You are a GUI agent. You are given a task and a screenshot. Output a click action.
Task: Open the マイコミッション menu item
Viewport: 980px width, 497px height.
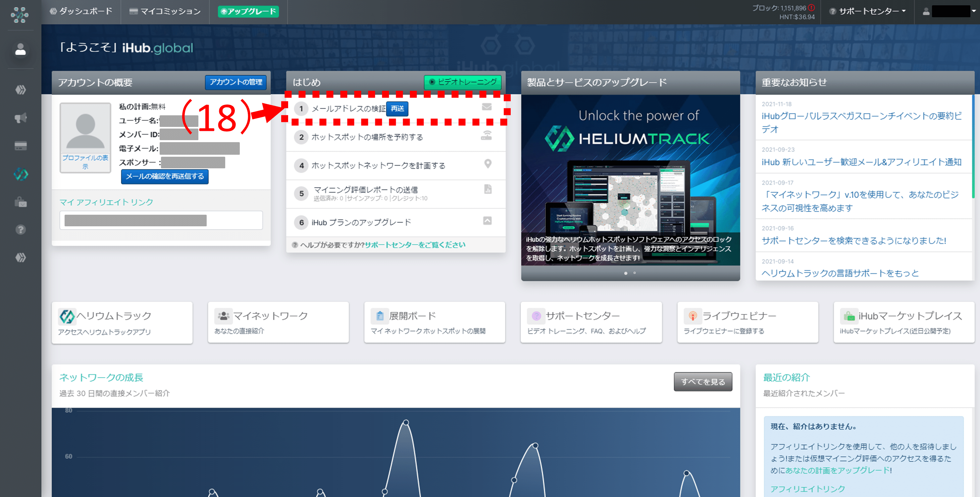tap(165, 11)
